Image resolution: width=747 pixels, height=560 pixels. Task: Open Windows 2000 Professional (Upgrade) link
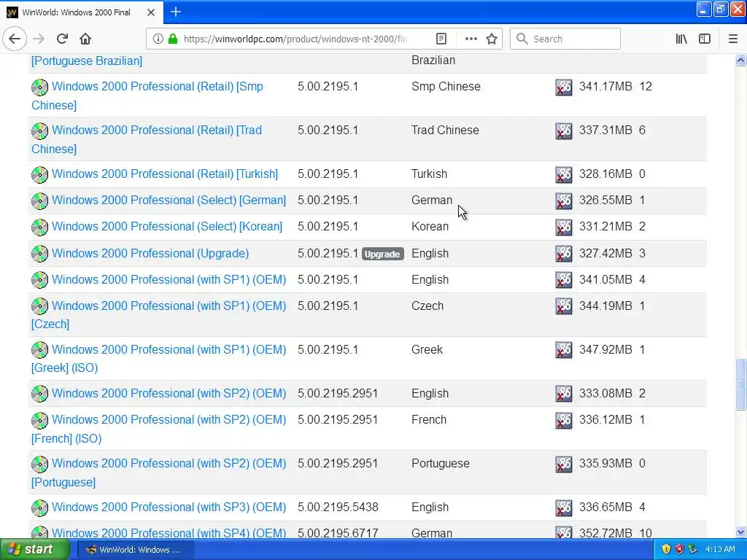pos(150,253)
